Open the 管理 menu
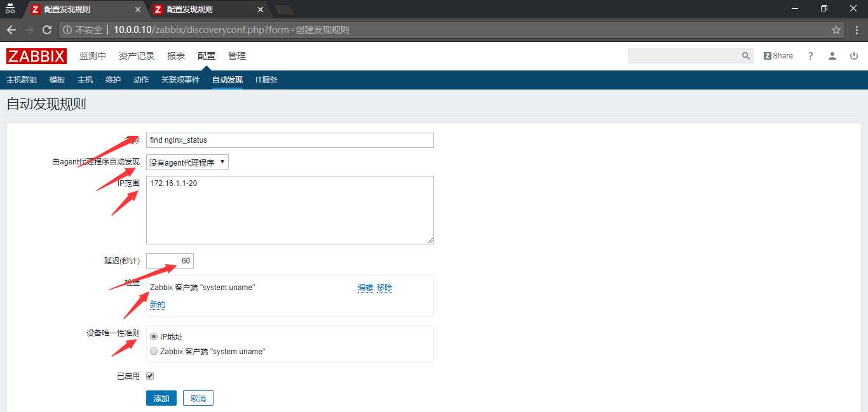 [x=237, y=56]
